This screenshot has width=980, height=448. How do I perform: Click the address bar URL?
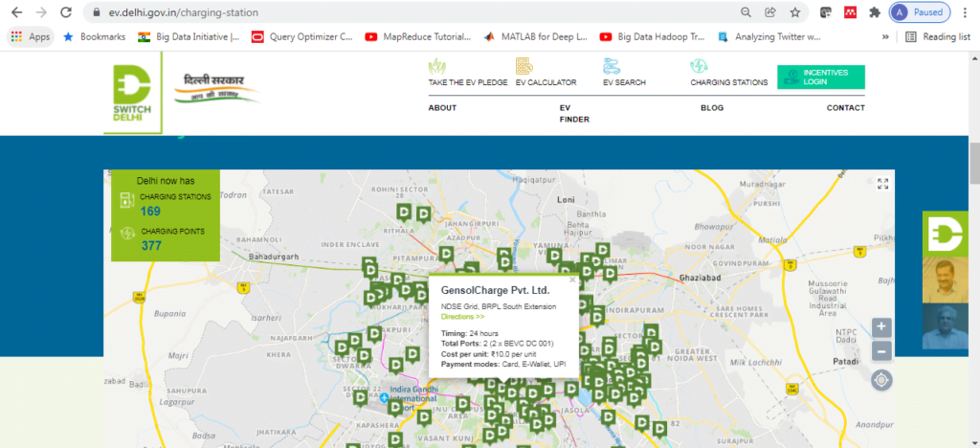(185, 11)
